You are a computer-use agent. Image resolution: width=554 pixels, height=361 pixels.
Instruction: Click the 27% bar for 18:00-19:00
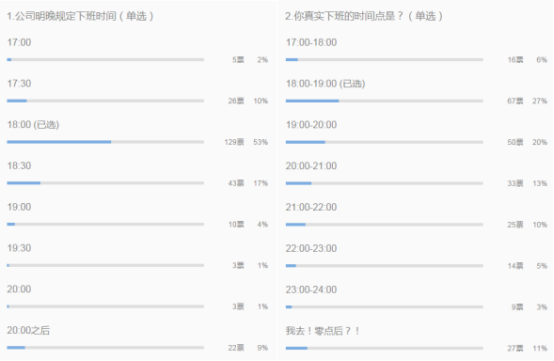(384, 101)
